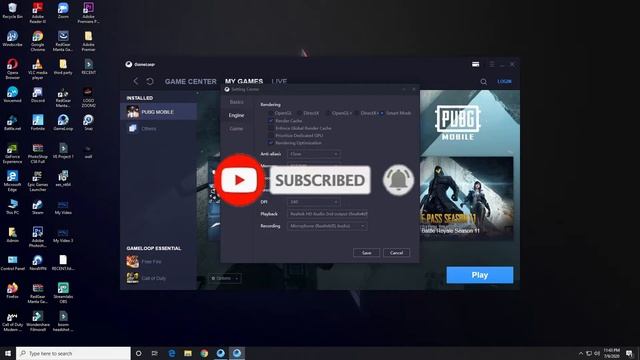This screenshot has height=360, width=640.
Task: Launch Wondershare Filmora desktop shortcut
Action: (38, 322)
